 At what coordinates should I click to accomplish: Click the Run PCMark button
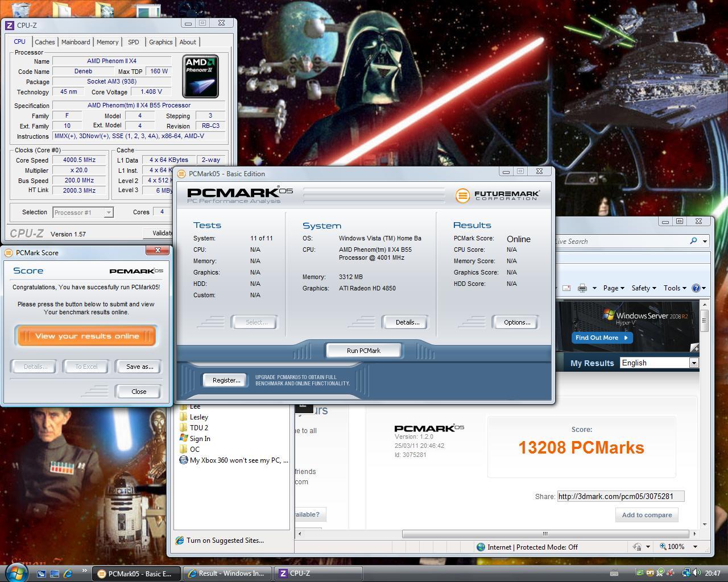363,351
